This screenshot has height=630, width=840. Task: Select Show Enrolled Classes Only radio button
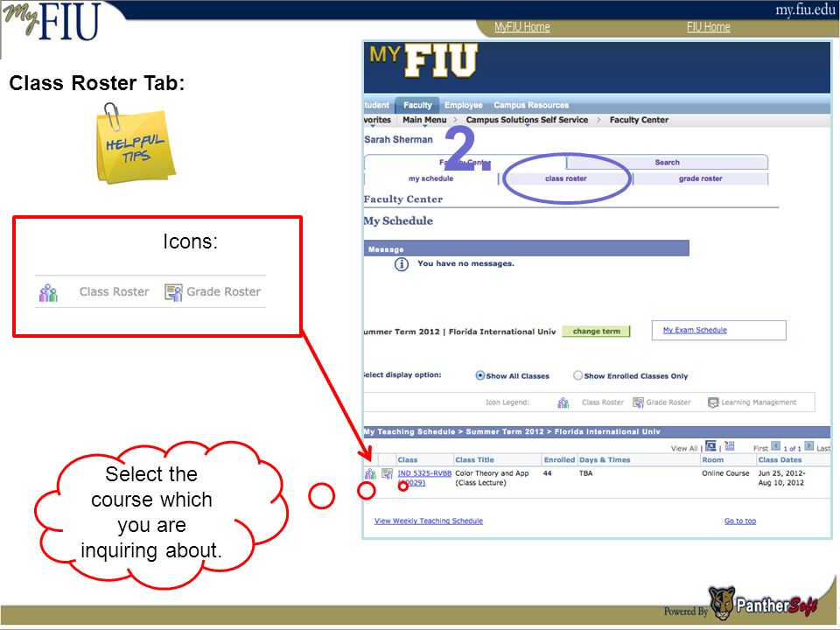(x=577, y=375)
